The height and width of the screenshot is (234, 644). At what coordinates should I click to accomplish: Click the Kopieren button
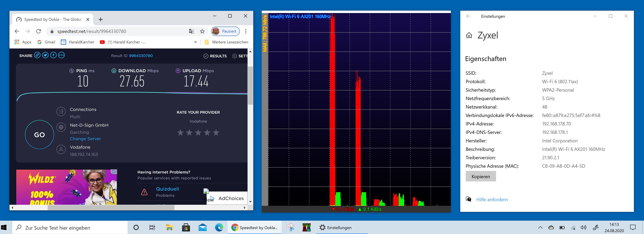click(x=481, y=177)
